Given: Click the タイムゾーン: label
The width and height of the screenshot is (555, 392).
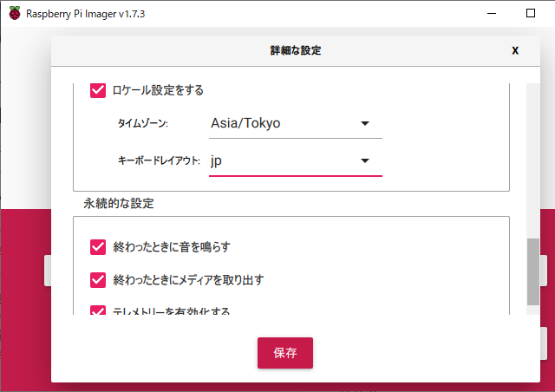Looking at the screenshot, I should pos(142,124).
